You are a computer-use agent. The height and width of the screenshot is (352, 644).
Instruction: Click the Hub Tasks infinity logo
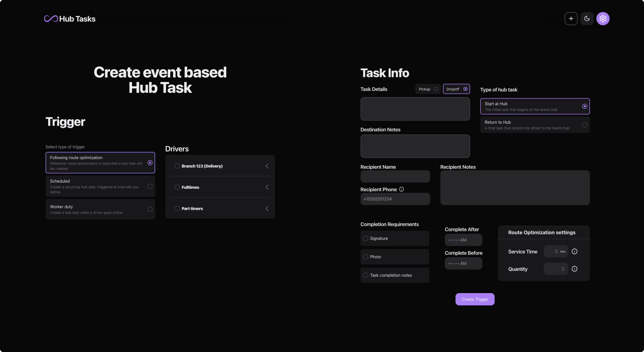pyautogui.click(x=51, y=19)
